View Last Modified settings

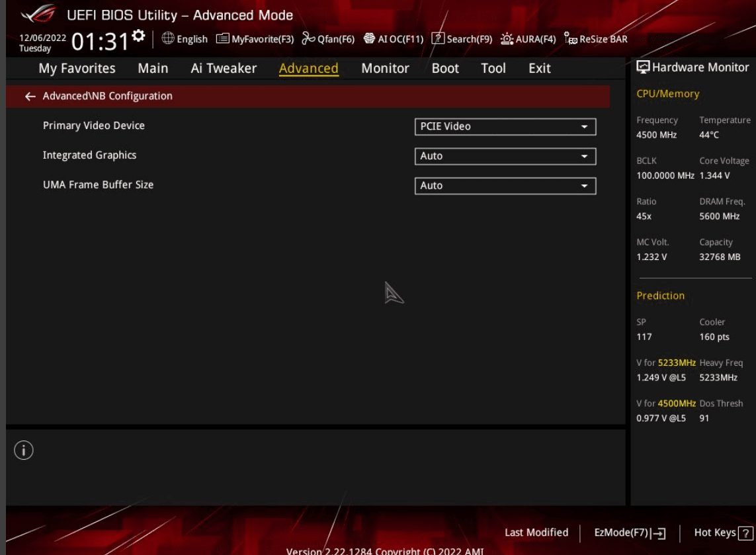click(x=536, y=533)
